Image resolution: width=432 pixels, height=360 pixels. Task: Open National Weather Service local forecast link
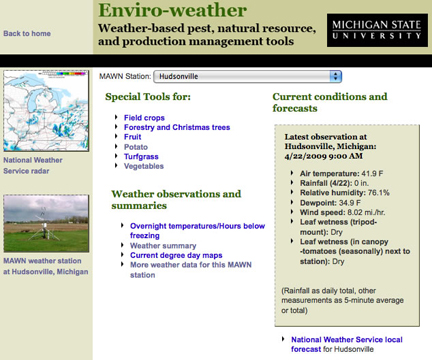347,344
